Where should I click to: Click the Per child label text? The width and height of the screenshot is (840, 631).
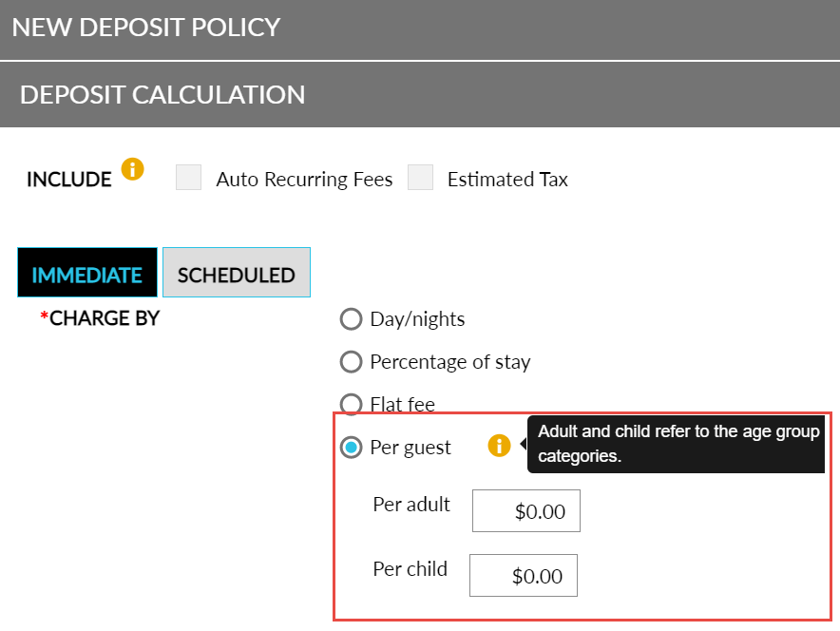coord(410,569)
